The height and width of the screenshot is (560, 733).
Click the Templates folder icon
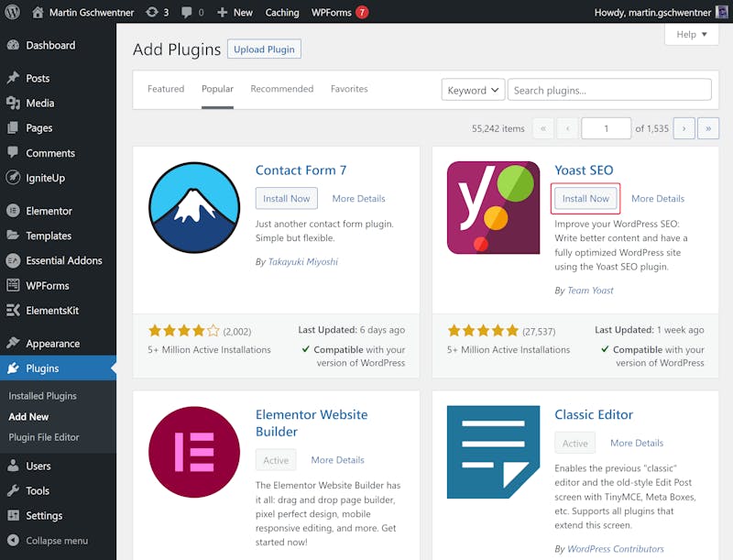point(13,236)
